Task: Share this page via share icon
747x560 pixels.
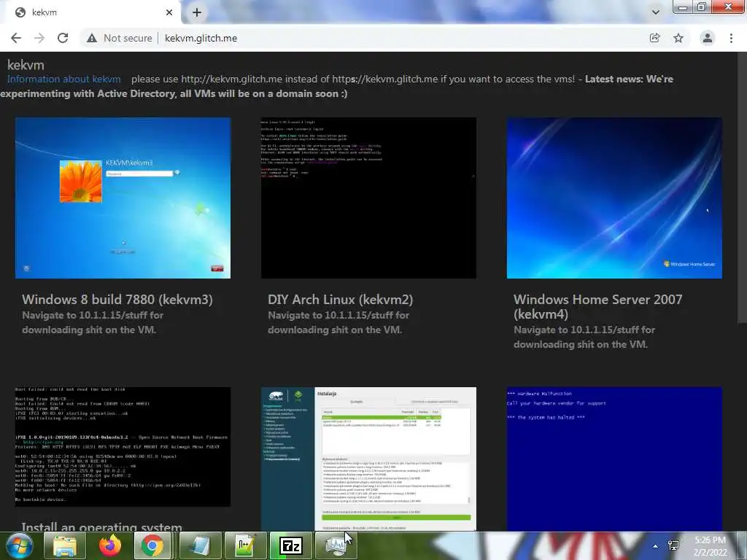Action: [x=654, y=38]
